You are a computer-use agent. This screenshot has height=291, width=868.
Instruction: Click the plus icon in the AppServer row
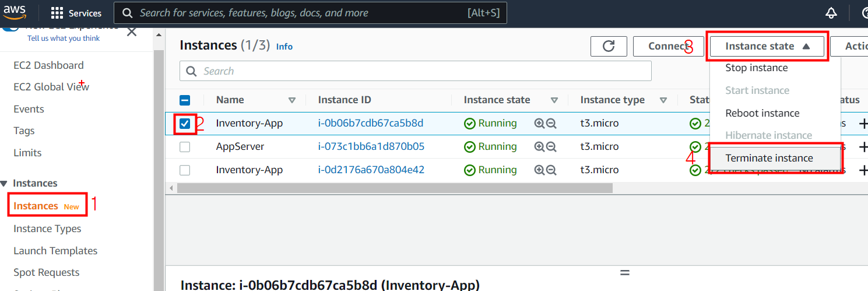click(863, 147)
